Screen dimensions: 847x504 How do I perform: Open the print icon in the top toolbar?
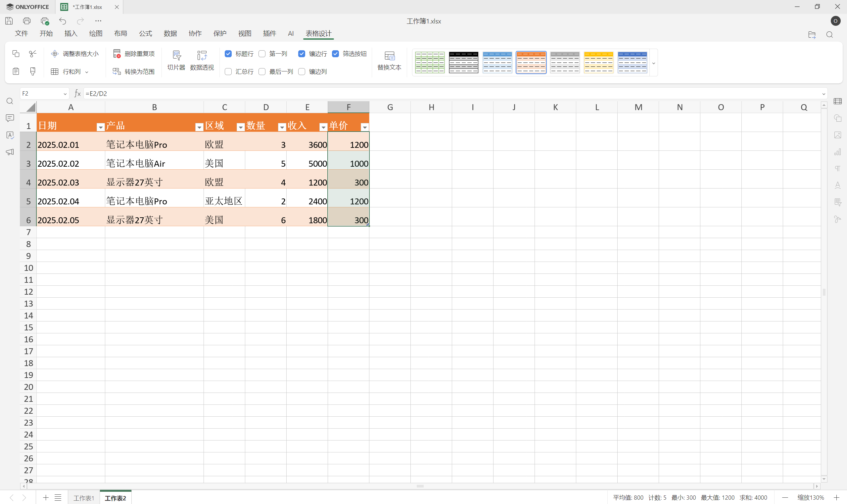[27, 21]
